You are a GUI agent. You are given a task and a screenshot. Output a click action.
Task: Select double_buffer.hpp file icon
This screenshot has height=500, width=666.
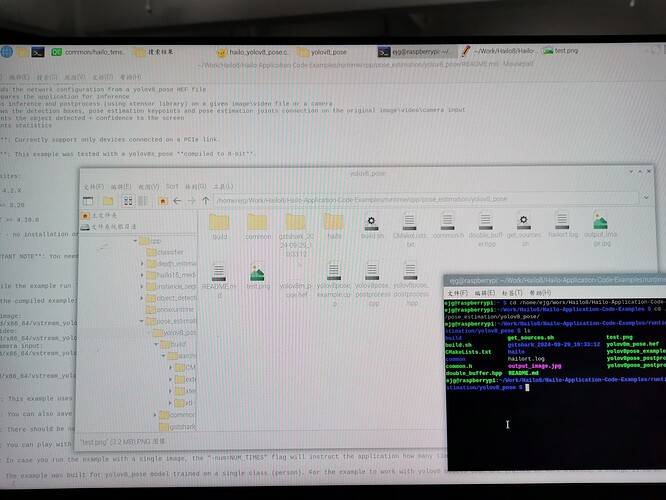485,221
